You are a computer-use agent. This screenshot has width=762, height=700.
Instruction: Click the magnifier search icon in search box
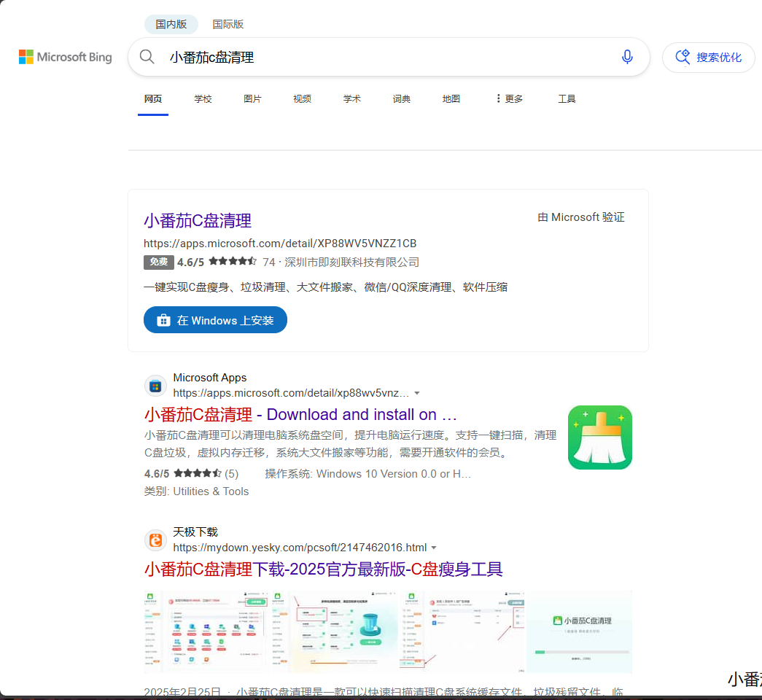pos(147,57)
